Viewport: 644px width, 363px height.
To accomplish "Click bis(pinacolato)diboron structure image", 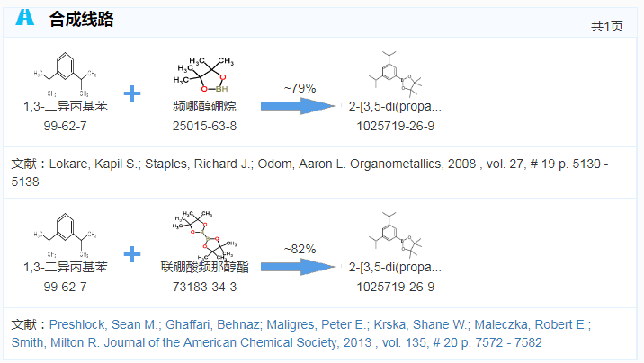I will point(204,235).
